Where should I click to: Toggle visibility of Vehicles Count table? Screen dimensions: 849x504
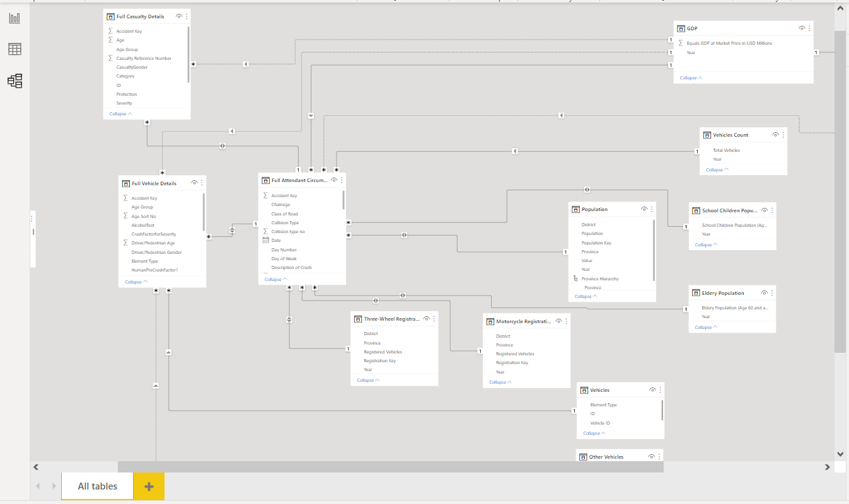click(775, 135)
